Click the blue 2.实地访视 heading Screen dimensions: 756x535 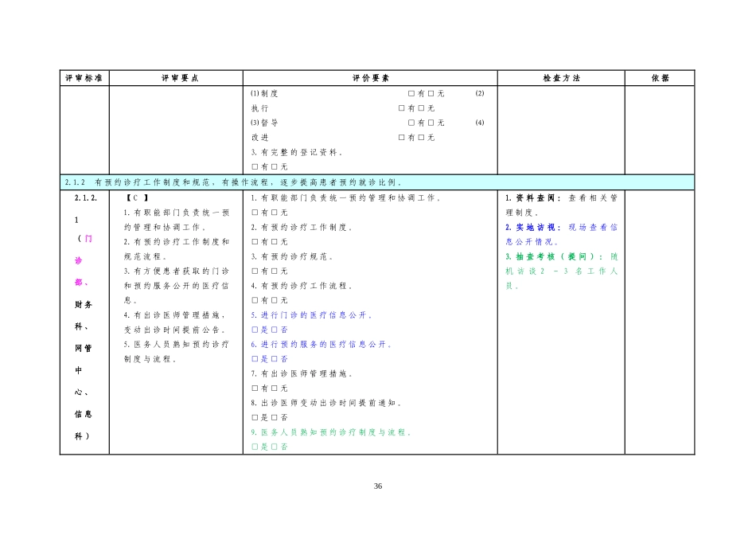(533, 227)
